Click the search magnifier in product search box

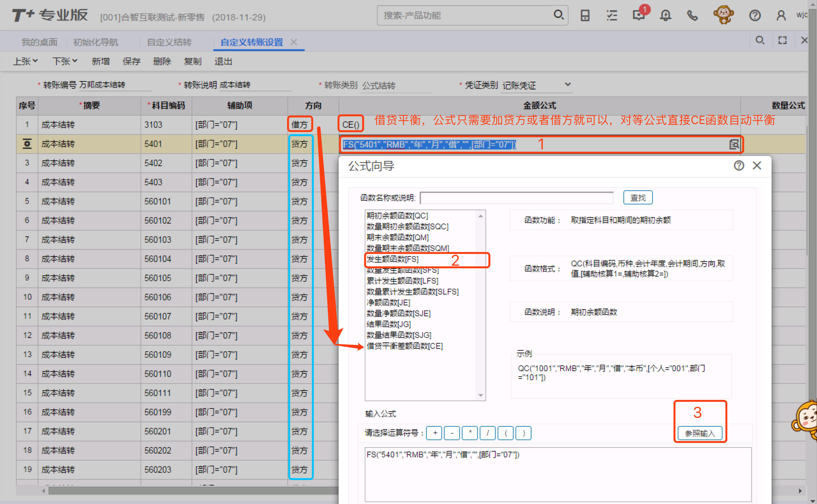558,15
